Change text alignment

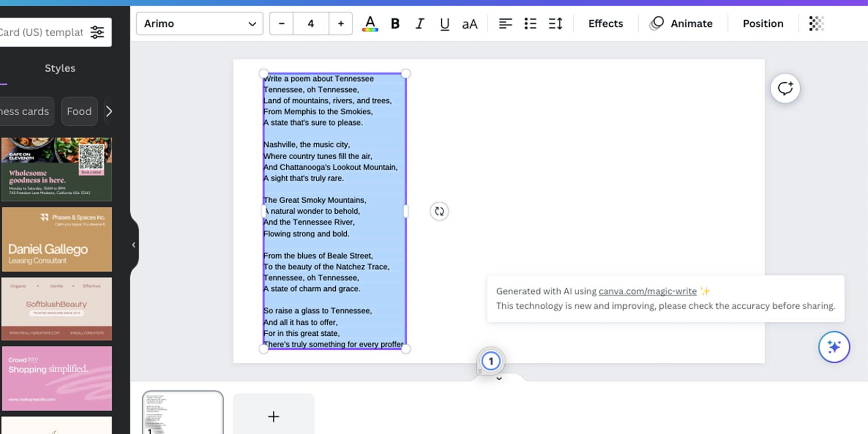coord(505,24)
